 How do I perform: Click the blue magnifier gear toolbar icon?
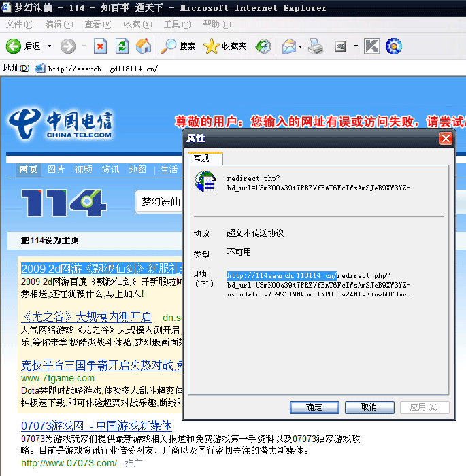[x=394, y=46]
